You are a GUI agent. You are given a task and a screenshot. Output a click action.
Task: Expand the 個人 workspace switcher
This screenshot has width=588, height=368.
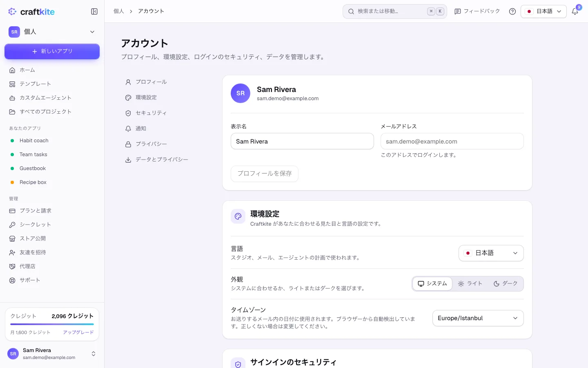(x=52, y=31)
